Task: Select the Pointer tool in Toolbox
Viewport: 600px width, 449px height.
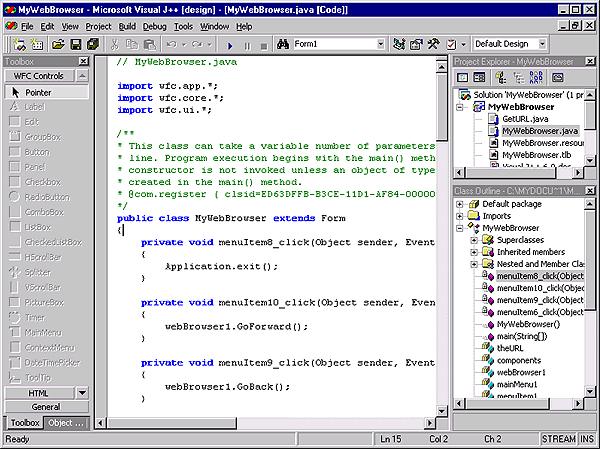Action: click(38, 92)
